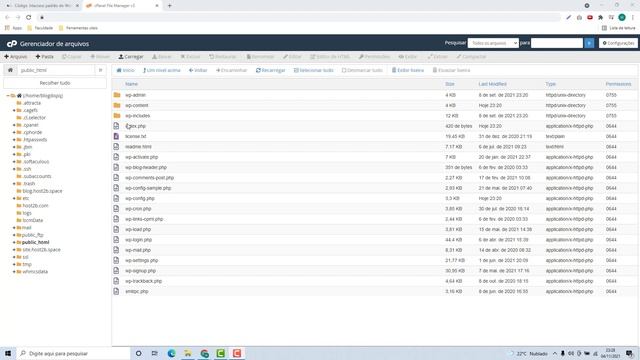Sort by Permissions column header
Viewport: 640px width, 360px height.
(618, 84)
